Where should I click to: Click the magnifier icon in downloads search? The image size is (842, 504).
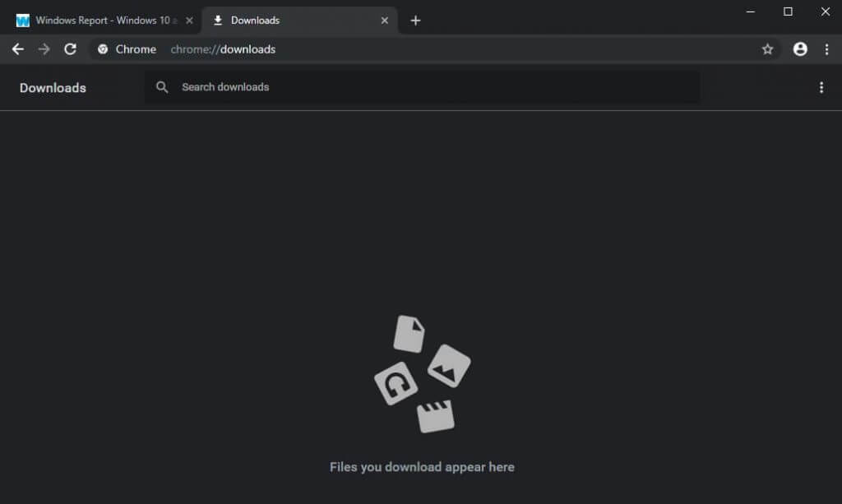[x=162, y=87]
